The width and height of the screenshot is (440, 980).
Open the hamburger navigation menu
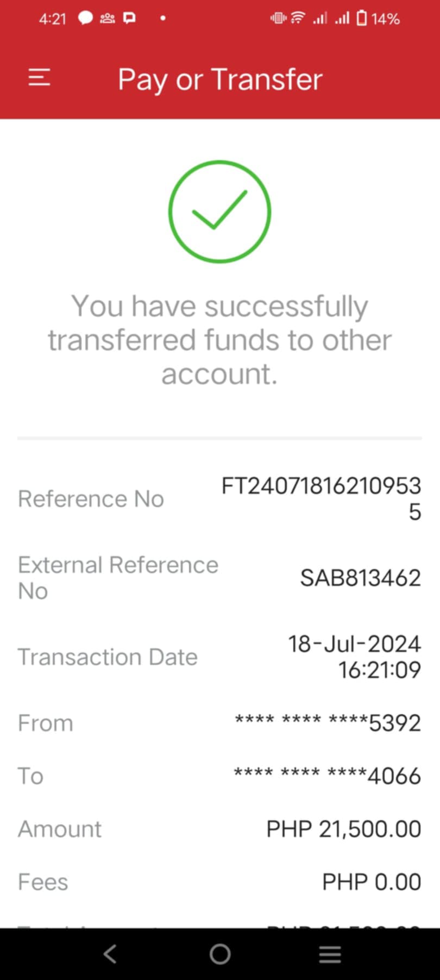click(39, 78)
